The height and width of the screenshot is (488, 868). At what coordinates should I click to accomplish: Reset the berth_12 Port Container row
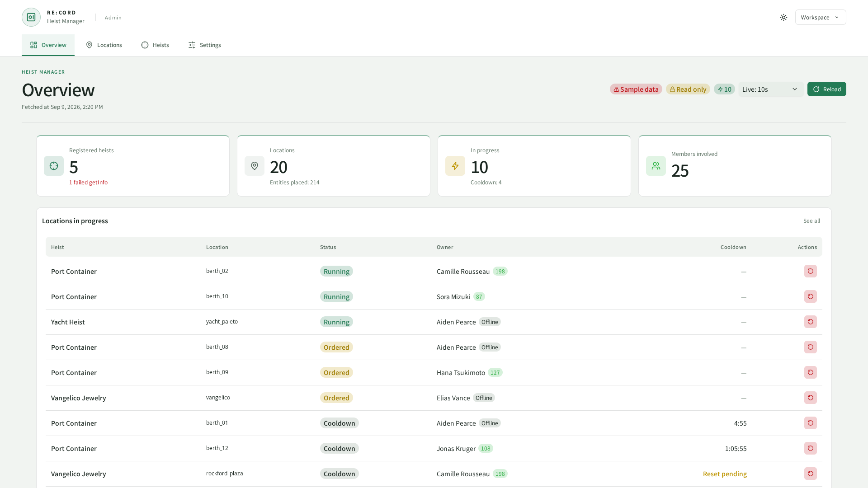coord(811,448)
